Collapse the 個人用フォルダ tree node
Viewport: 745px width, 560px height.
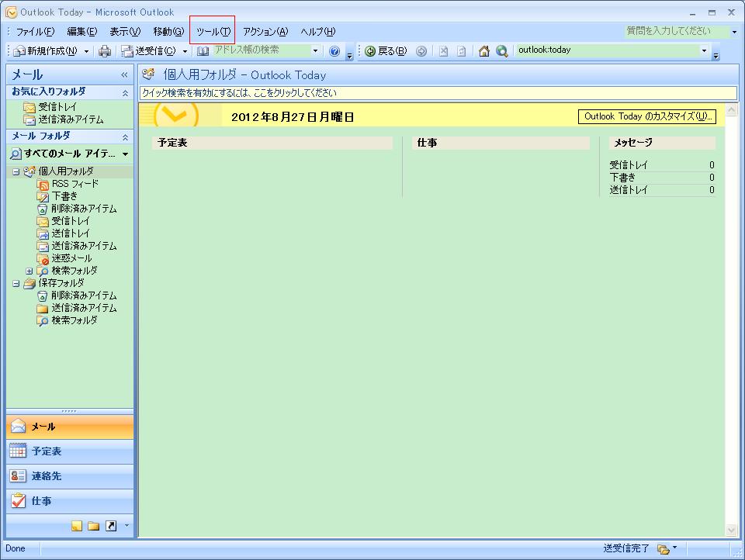coord(18,172)
